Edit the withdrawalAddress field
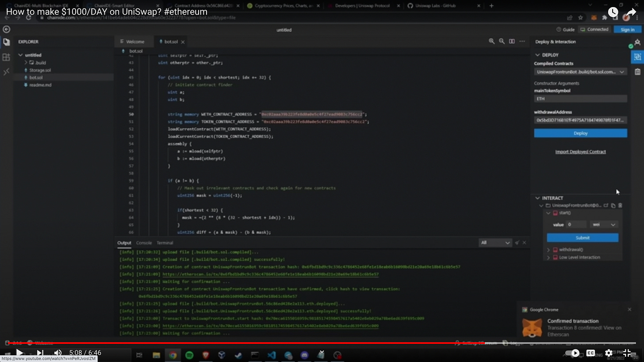Image resolution: width=644 pixels, height=362 pixels. [580, 120]
